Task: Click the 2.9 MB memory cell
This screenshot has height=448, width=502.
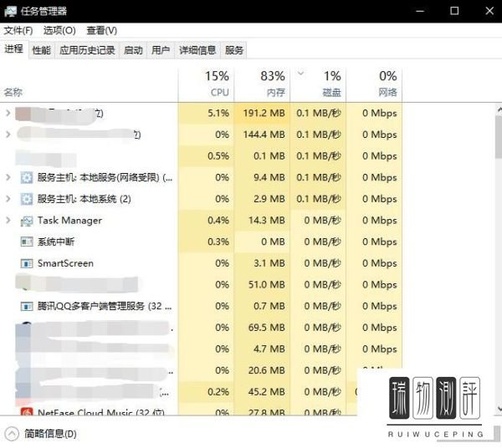Action: pos(262,199)
